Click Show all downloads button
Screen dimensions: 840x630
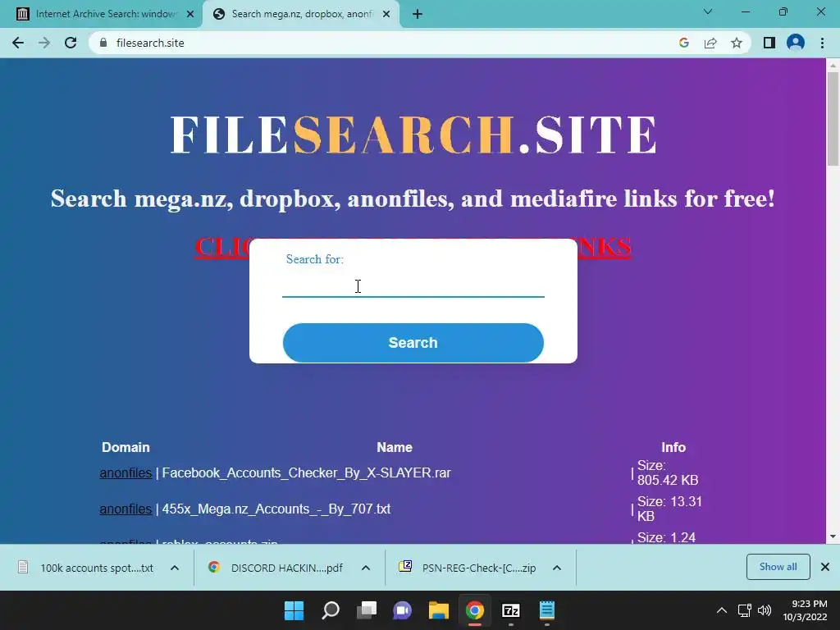point(778,567)
